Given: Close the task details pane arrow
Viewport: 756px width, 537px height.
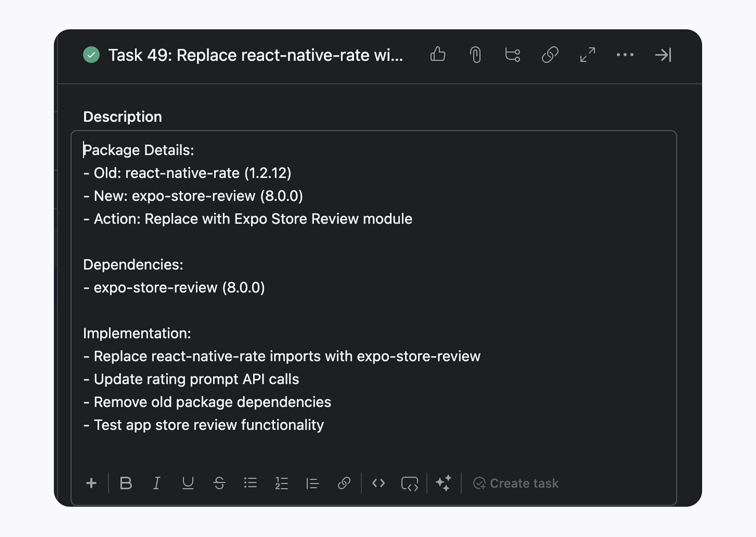Looking at the screenshot, I should pos(663,55).
